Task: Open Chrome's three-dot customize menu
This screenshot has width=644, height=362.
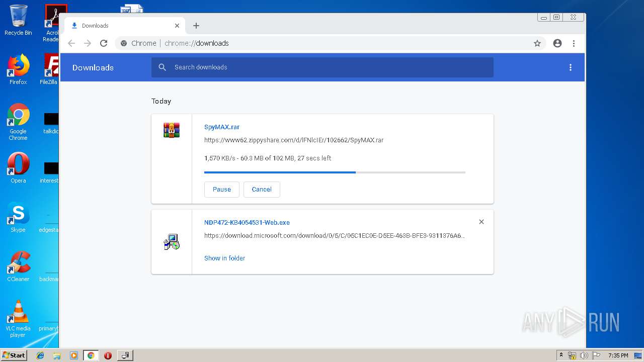Action: point(574,43)
